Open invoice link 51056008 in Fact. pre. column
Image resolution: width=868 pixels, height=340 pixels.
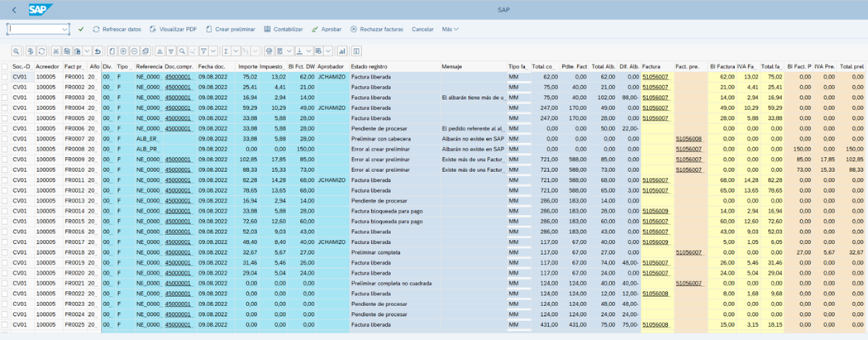(688, 139)
